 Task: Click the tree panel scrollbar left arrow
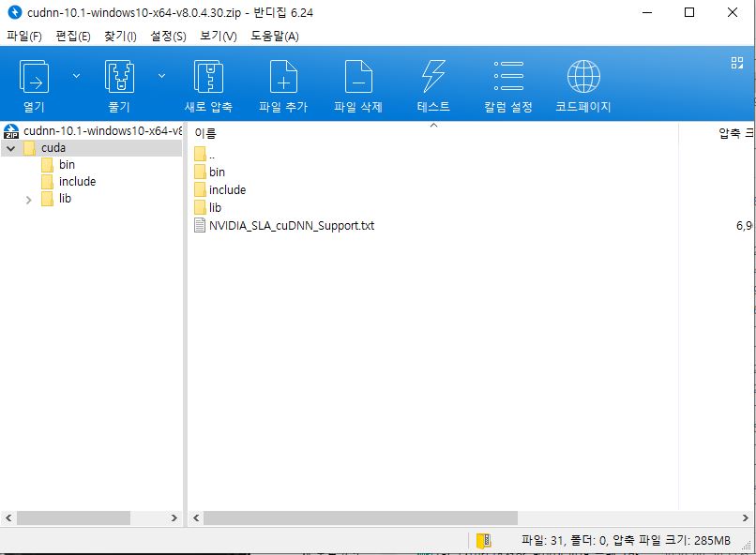[8, 517]
